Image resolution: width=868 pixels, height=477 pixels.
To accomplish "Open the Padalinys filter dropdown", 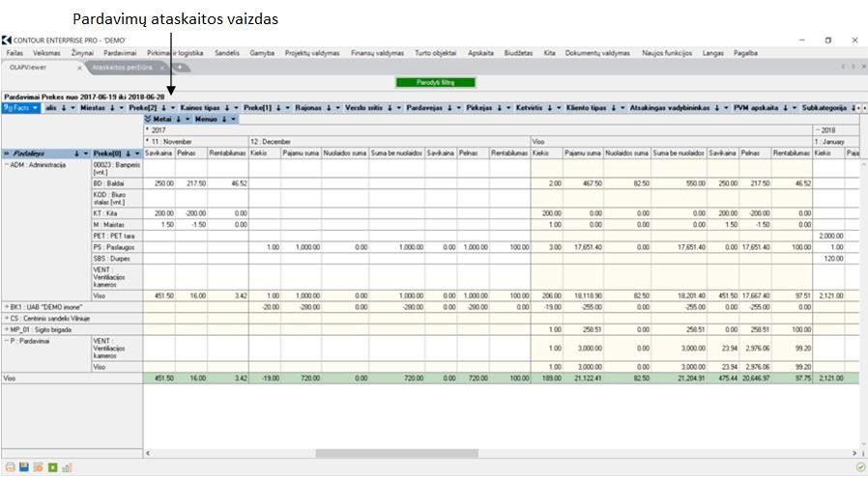I will 86,154.
